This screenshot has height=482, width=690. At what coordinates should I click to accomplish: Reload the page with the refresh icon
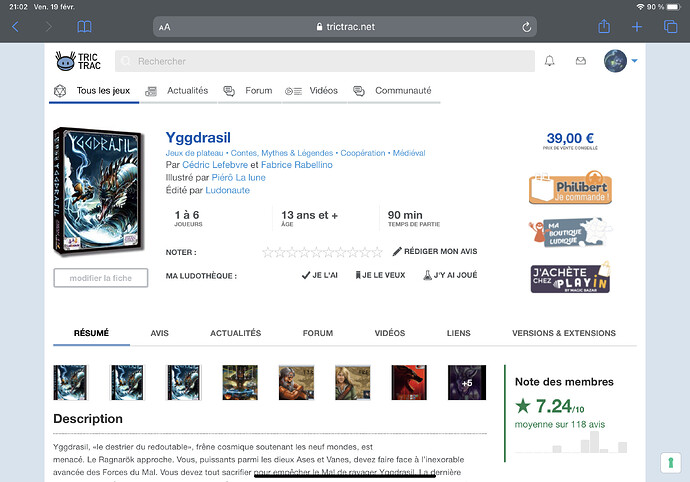tap(526, 27)
